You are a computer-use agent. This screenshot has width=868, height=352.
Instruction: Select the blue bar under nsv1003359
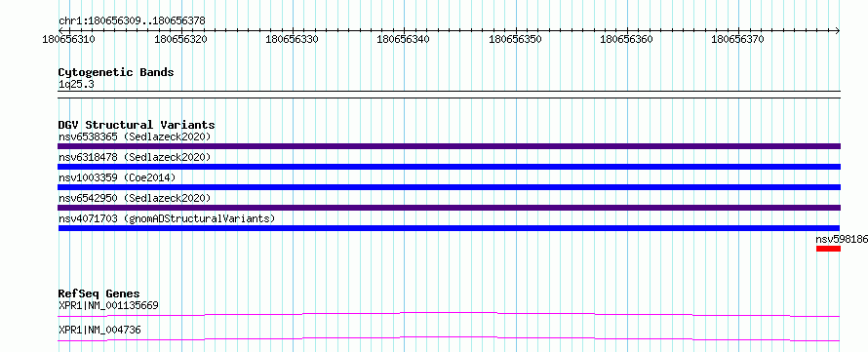click(x=449, y=187)
